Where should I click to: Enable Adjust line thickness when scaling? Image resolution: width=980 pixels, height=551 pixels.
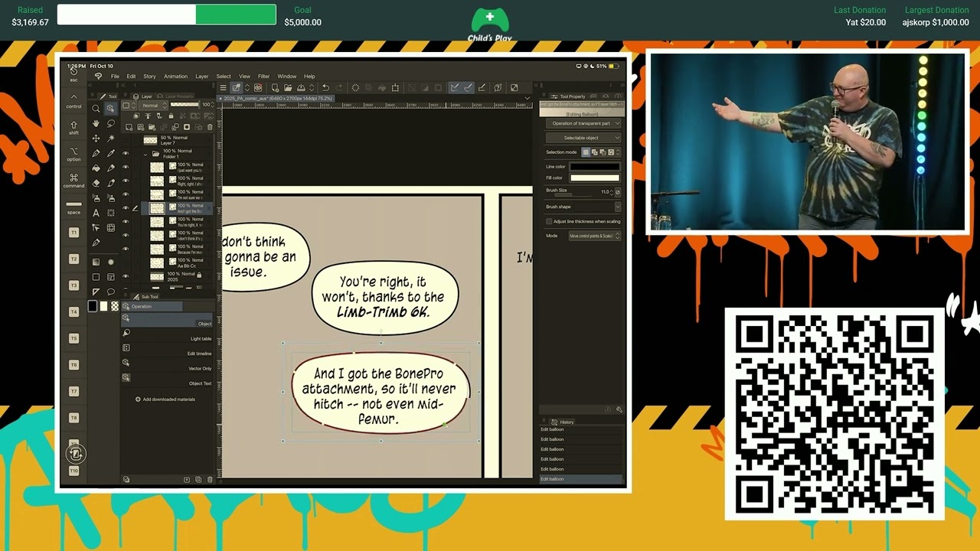click(x=549, y=221)
